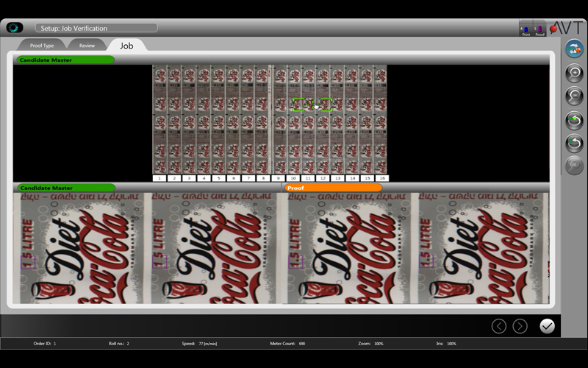Select lane number 11 box
The height and width of the screenshot is (368, 588).
coord(308,178)
